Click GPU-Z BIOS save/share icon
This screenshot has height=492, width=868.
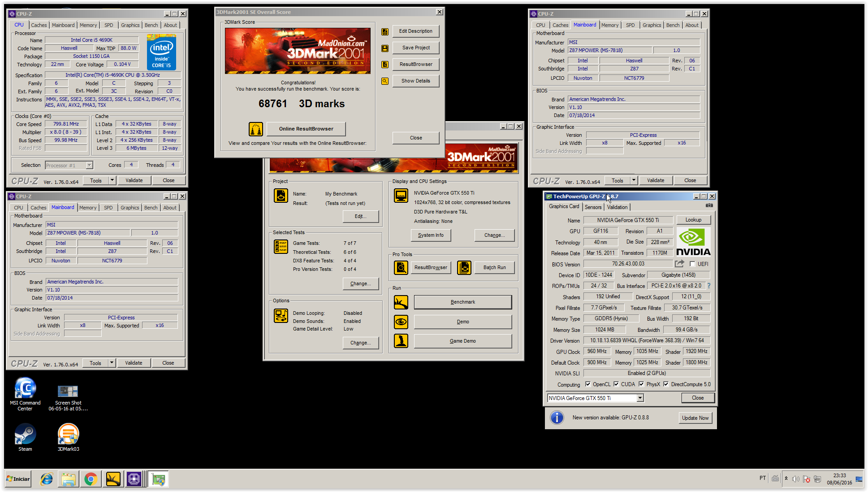(680, 264)
